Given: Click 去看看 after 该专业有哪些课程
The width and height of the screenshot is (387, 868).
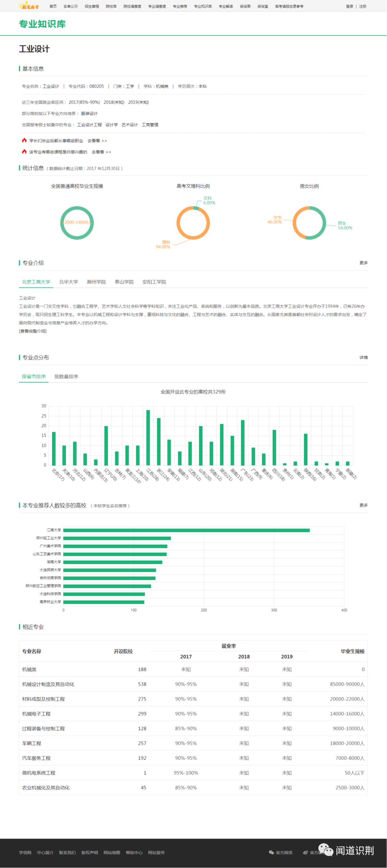Looking at the screenshot, I should point(101,152).
